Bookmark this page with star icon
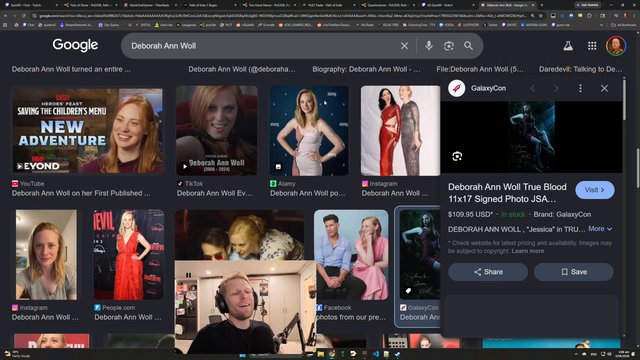Screen dimensions: 640x360 [541, 16]
